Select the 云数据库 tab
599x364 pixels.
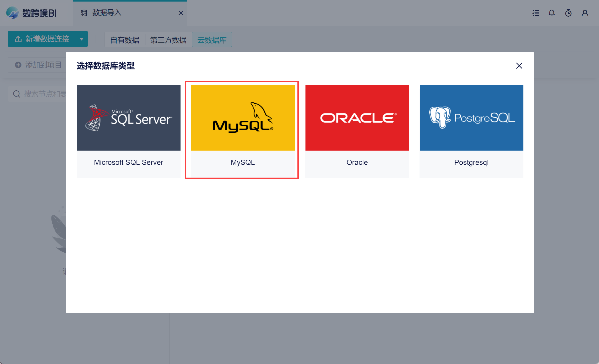pyautogui.click(x=212, y=40)
